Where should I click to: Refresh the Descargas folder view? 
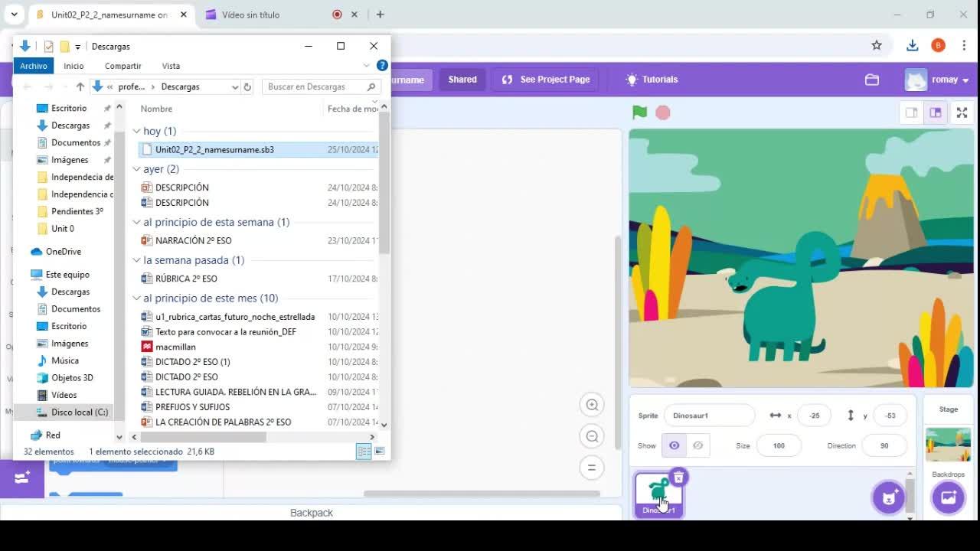[x=247, y=86]
